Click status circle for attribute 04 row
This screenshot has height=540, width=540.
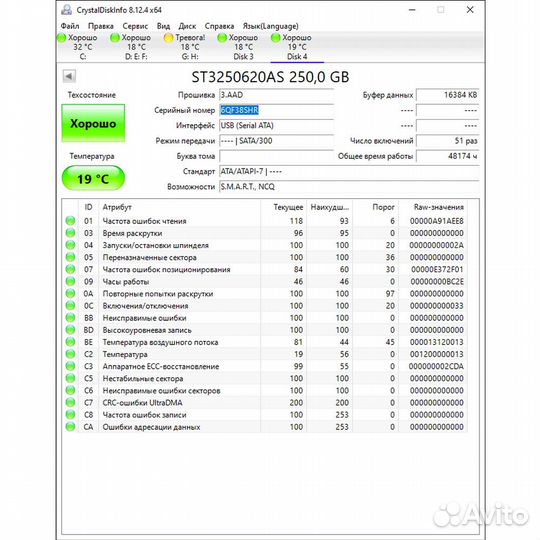[x=70, y=245]
